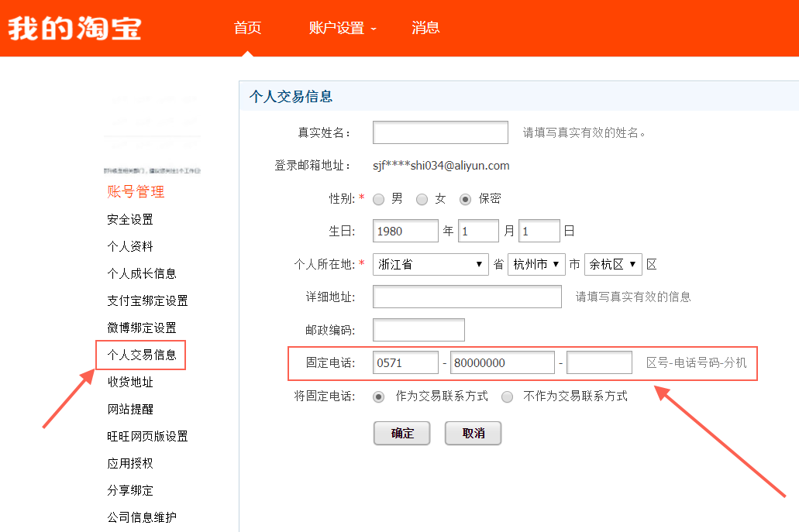
Task: Select the 女 gender radio button
Action: (422, 199)
